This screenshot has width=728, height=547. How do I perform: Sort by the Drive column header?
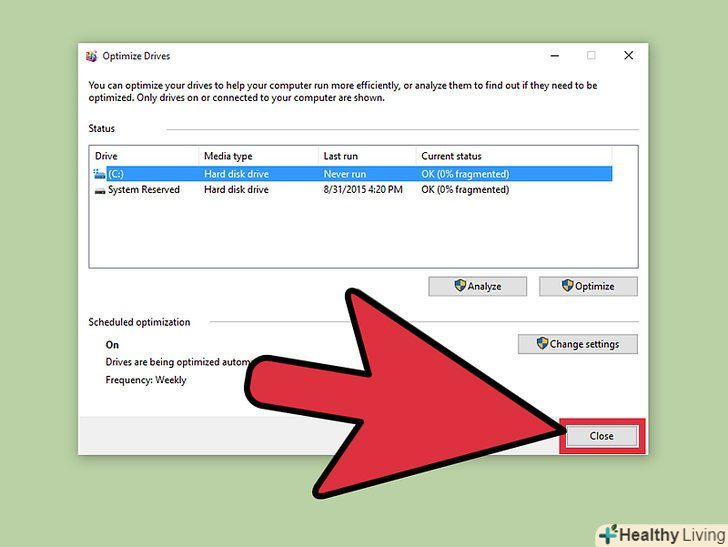click(x=144, y=156)
